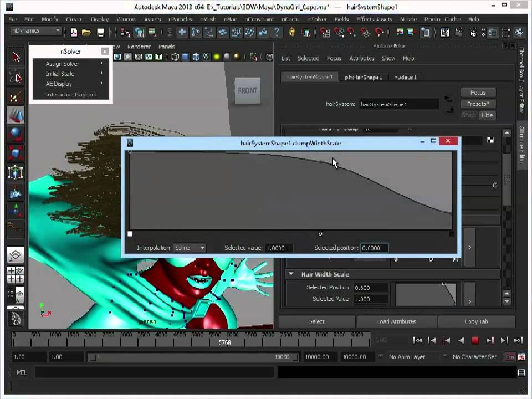Open the Script Editor icon on command line

(521, 372)
